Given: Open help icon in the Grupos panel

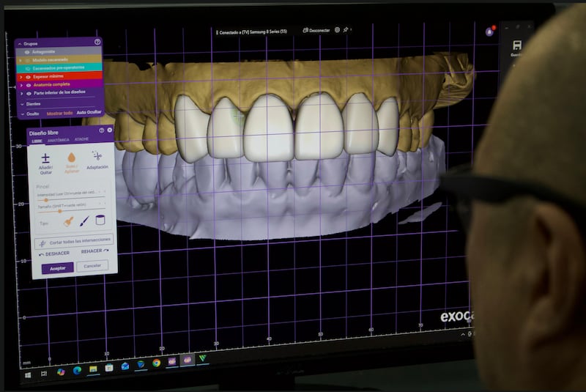Looking at the screenshot, I should (x=97, y=42).
